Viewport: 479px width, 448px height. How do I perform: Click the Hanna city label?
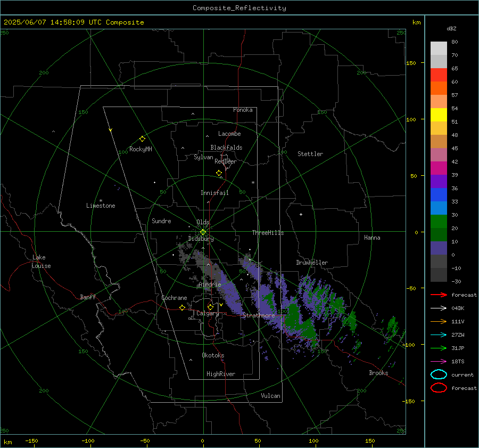[x=372, y=238]
